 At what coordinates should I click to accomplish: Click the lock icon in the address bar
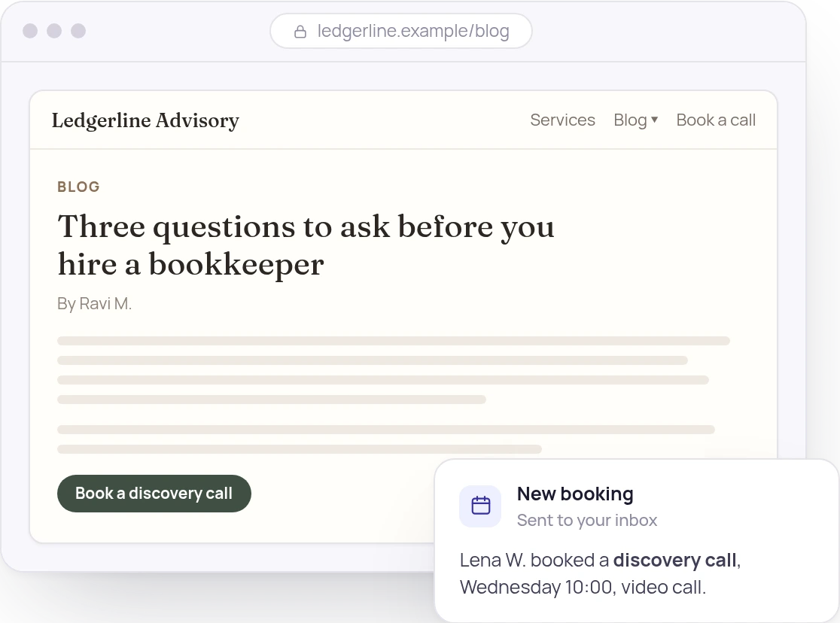300,32
